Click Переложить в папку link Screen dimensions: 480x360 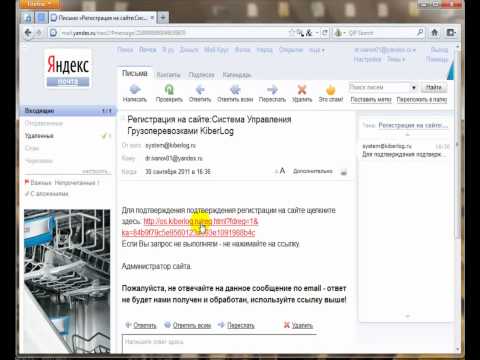[x=422, y=99]
